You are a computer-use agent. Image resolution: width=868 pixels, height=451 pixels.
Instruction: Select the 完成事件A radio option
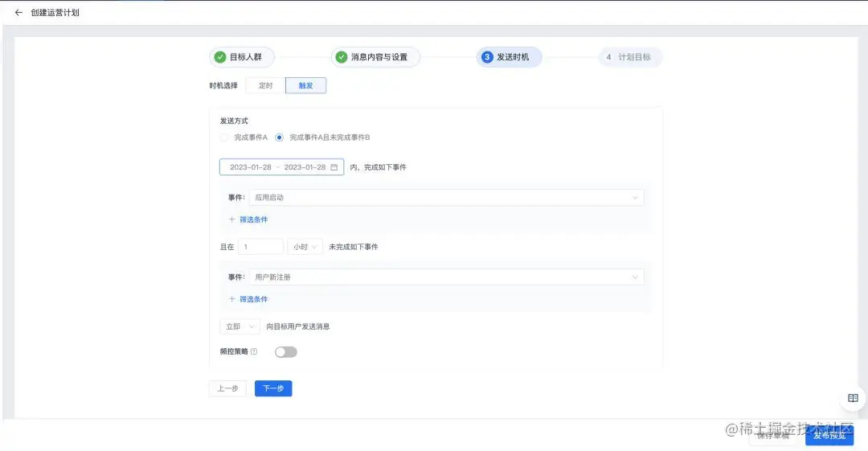click(223, 137)
